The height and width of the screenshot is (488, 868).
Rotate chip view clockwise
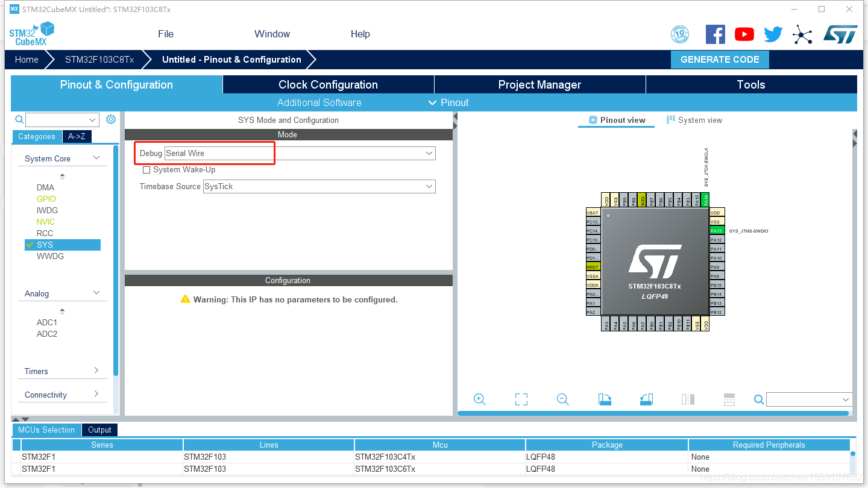pyautogui.click(x=605, y=399)
